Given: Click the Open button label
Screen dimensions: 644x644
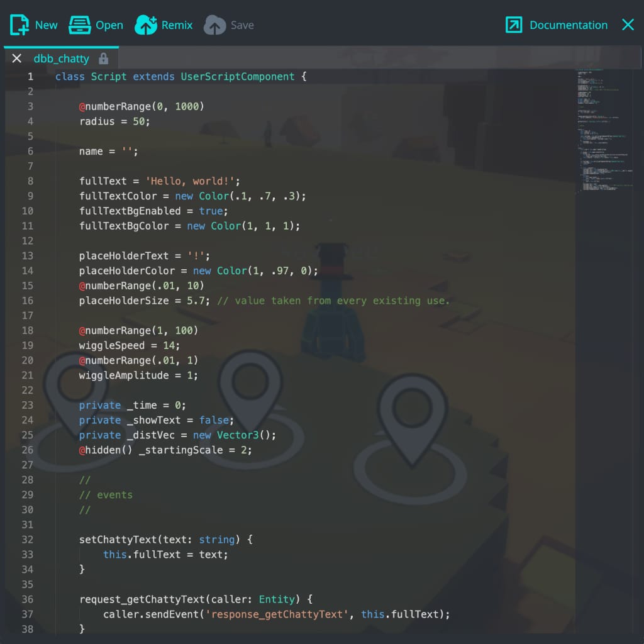Looking at the screenshot, I should (110, 25).
